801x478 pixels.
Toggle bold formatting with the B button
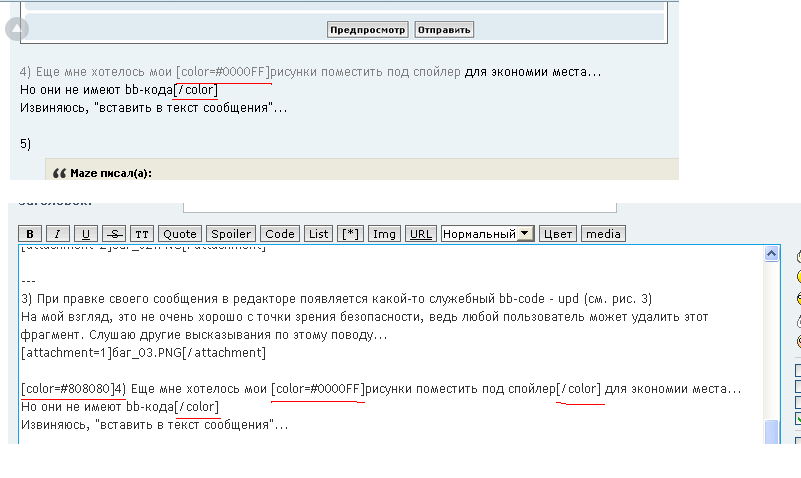(30, 234)
